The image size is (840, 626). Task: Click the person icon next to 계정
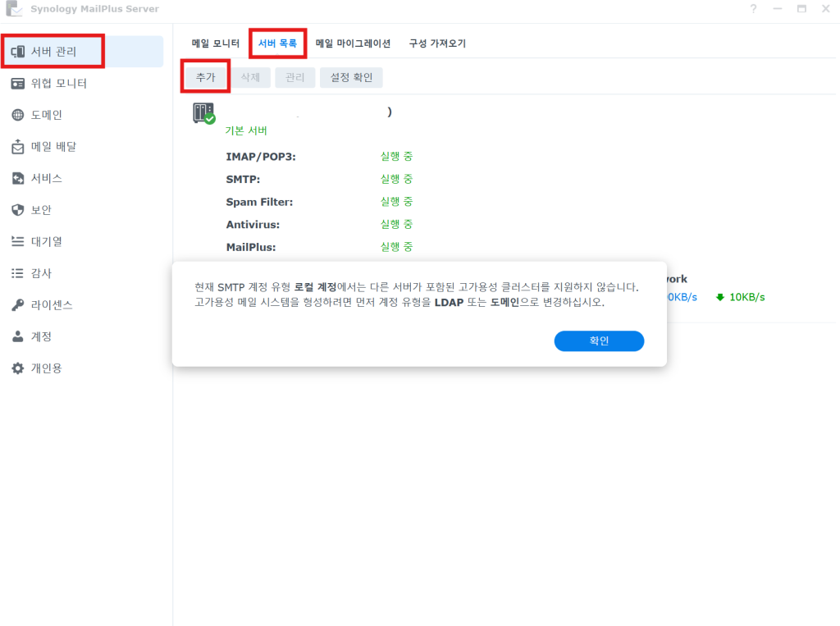[x=18, y=336]
